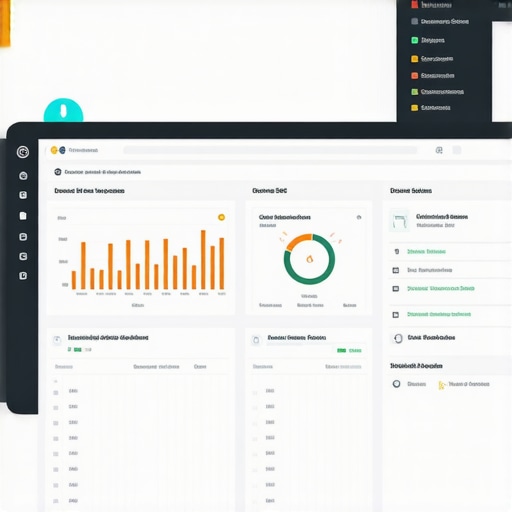This screenshot has width=512, height=512.
Task: Click the green badge in bottom-middle card
Action: click(341, 350)
